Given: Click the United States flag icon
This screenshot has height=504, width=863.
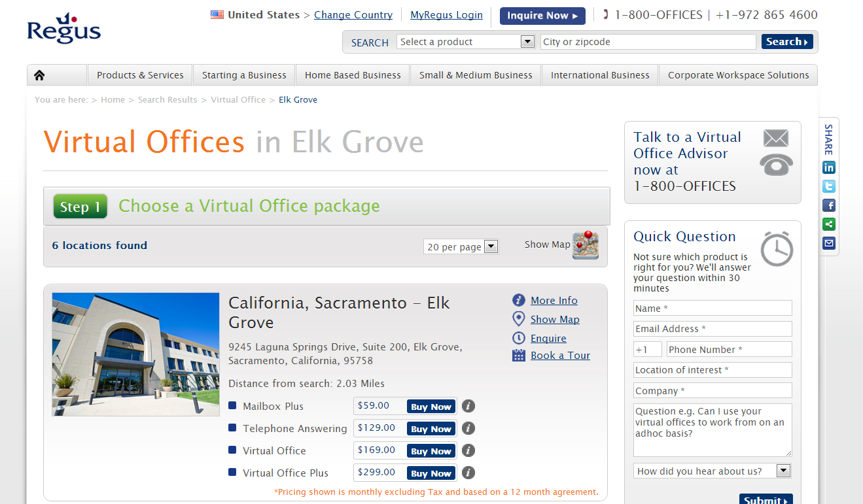Looking at the screenshot, I should (217, 14).
